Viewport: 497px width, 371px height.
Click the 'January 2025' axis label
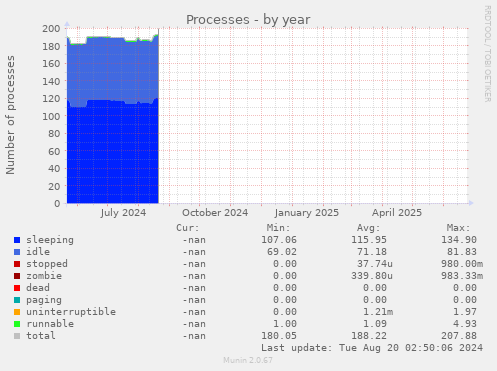tap(307, 213)
